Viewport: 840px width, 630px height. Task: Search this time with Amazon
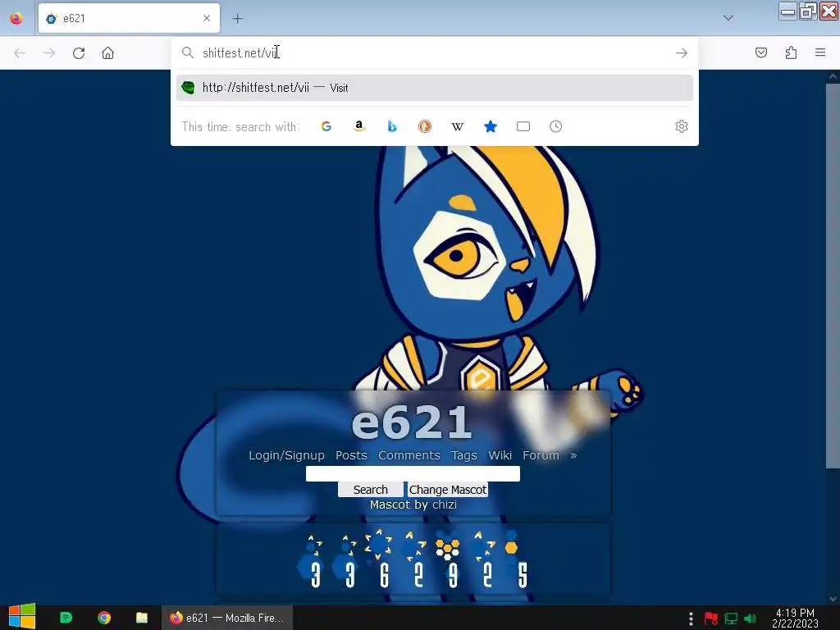[x=359, y=126]
